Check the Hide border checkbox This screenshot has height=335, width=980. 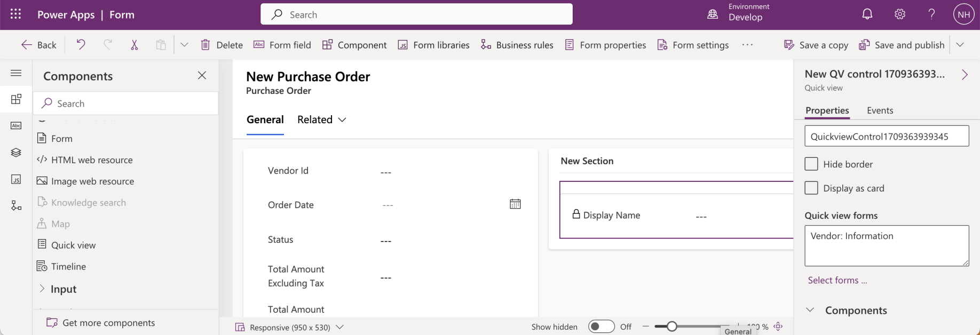point(811,164)
